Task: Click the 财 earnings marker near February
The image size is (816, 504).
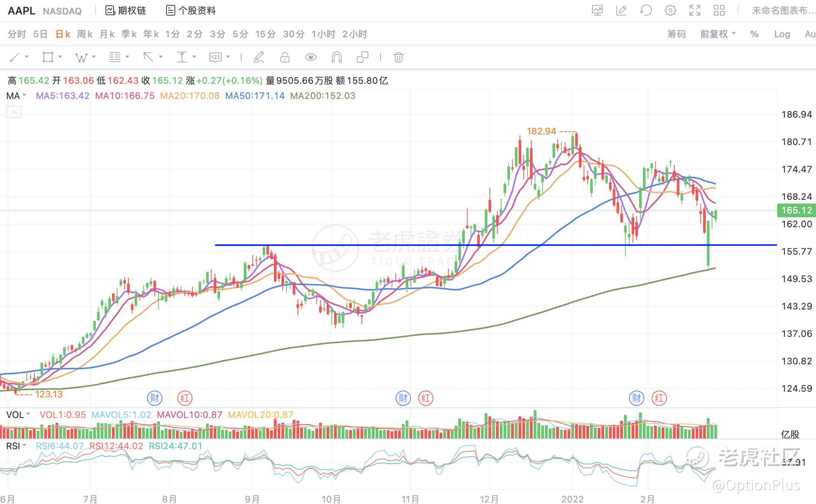Action: pyautogui.click(x=636, y=398)
